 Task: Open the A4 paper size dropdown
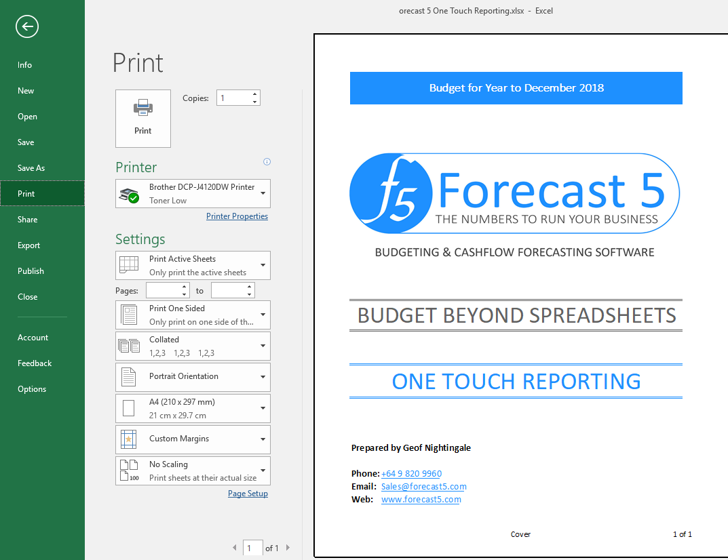(x=193, y=408)
